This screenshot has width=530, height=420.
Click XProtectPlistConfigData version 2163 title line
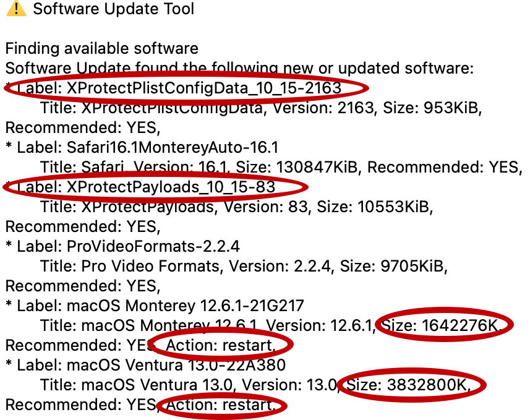pyautogui.click(x=261, y=108)
